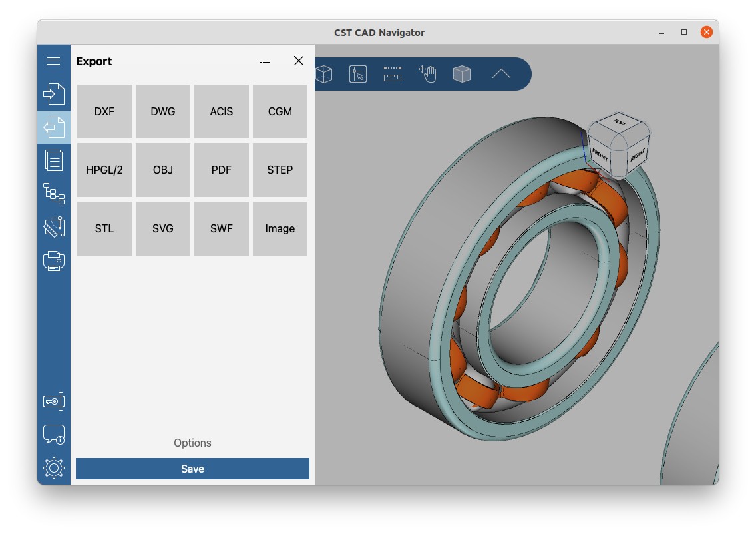Choose PDF export format
This screenshot has width=756, height=534.
pyautogui.click(x=222, y=170)
